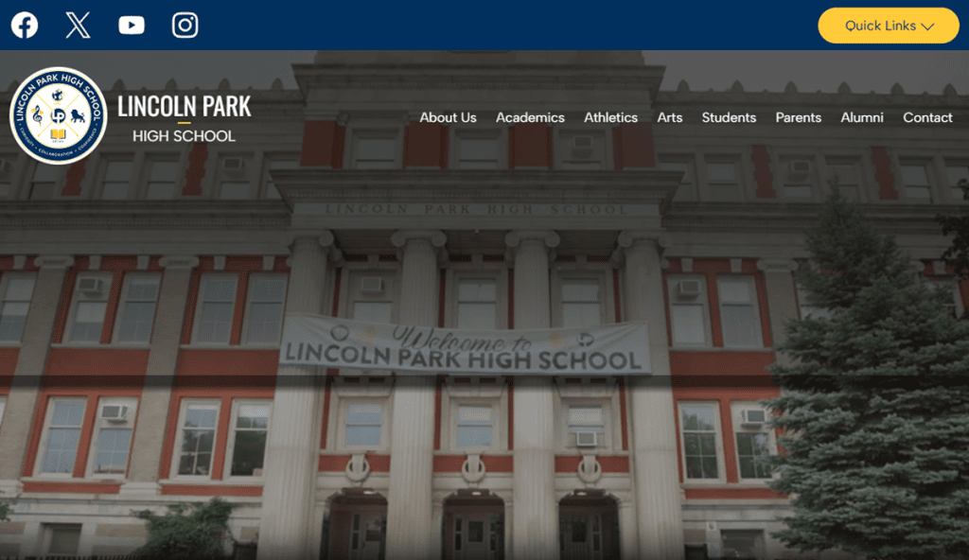Click the X (Twitter) social icon
969x560 pixels.
77,25
